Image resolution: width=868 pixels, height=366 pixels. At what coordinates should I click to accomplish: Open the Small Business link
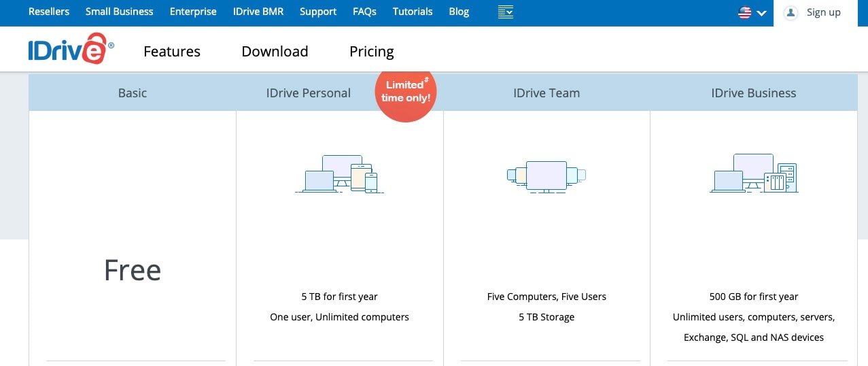pos(120,12)
